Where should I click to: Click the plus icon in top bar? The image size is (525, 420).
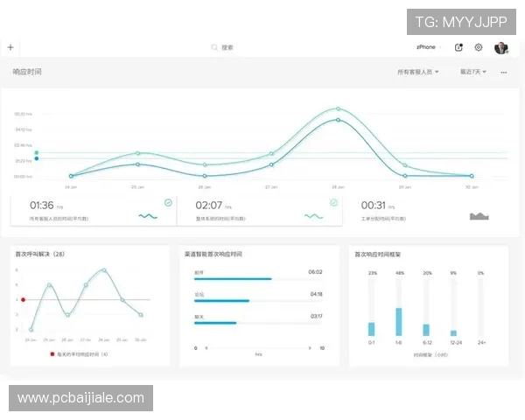tap(10, 47)
